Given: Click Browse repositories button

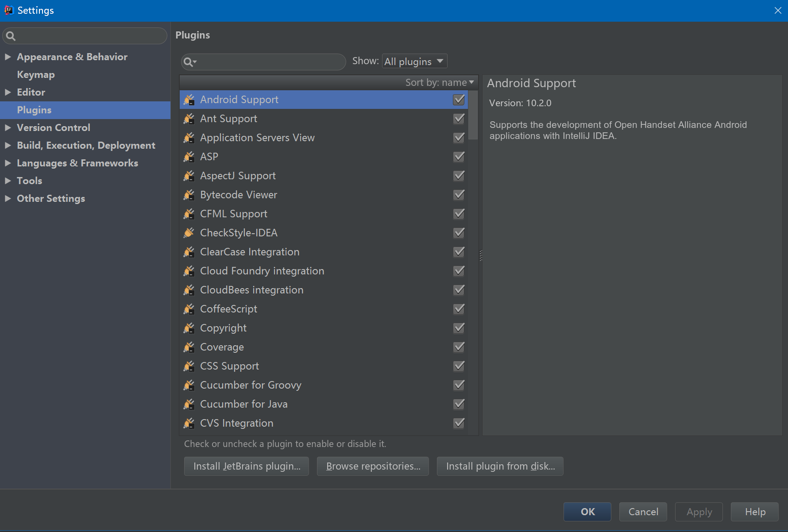Looking at the screenshot, I should pyautogui.click(x=373, y=466).
